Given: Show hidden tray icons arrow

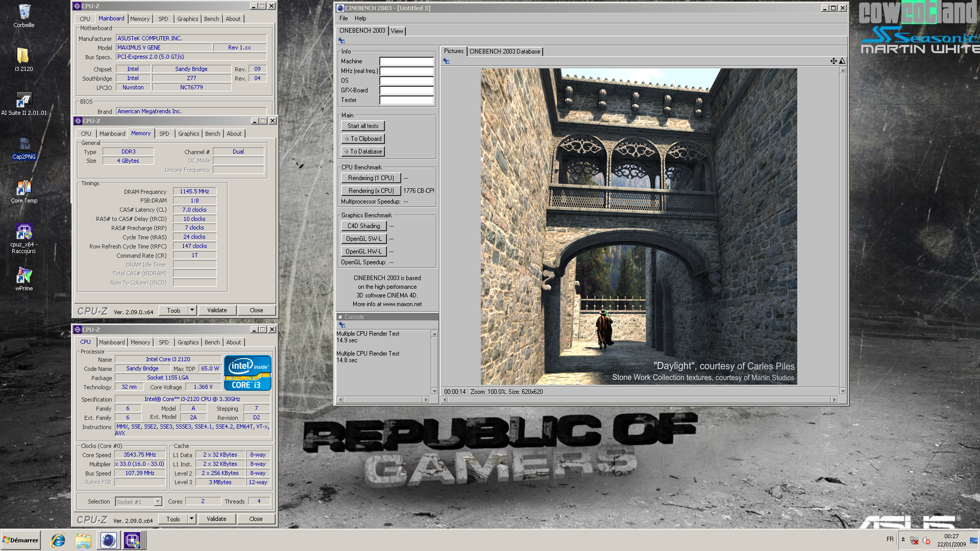Looking at the screenshot, I should click(903, 539).
